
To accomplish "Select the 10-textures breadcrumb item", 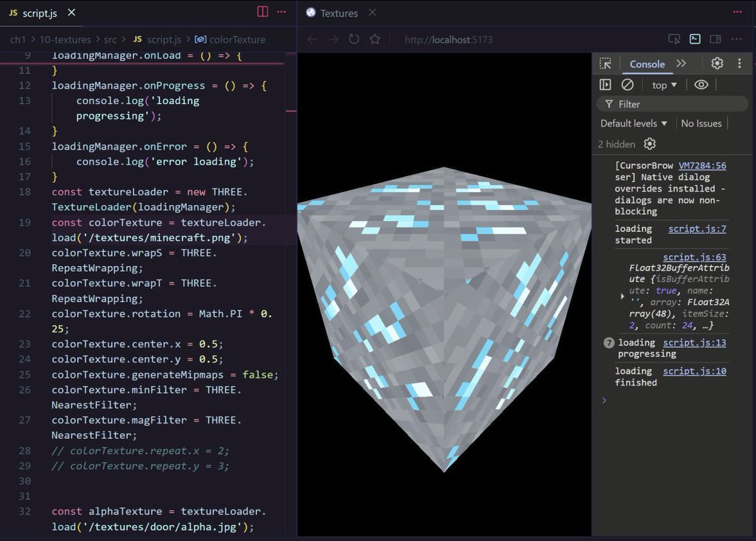I will tap(65, 39).
